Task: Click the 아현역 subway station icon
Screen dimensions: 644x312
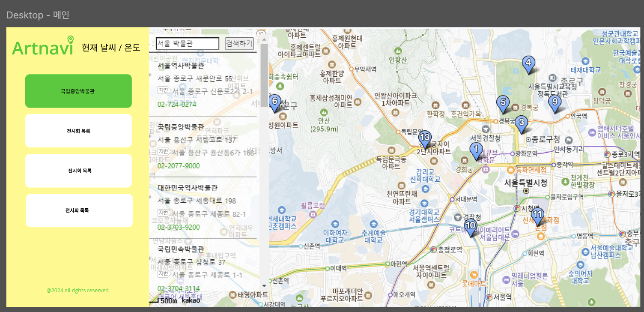Action: tap(387, 264)
